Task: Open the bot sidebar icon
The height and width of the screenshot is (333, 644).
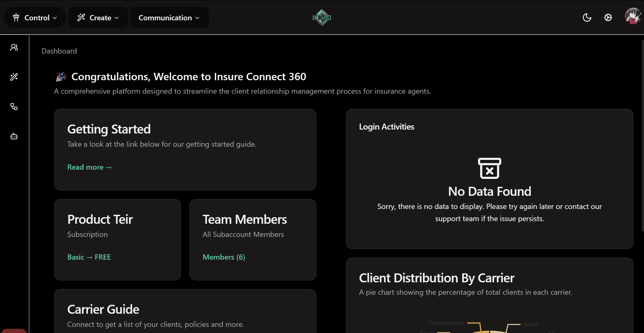Action: point(14,136)
